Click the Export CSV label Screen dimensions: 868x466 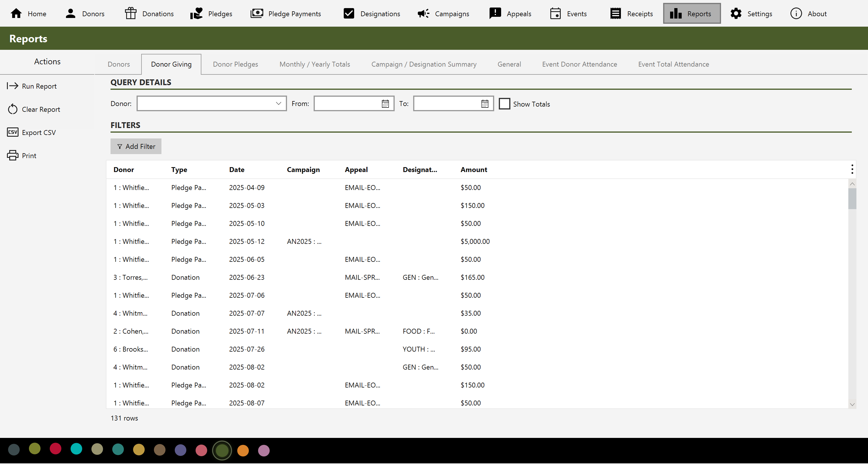[39, 133]
